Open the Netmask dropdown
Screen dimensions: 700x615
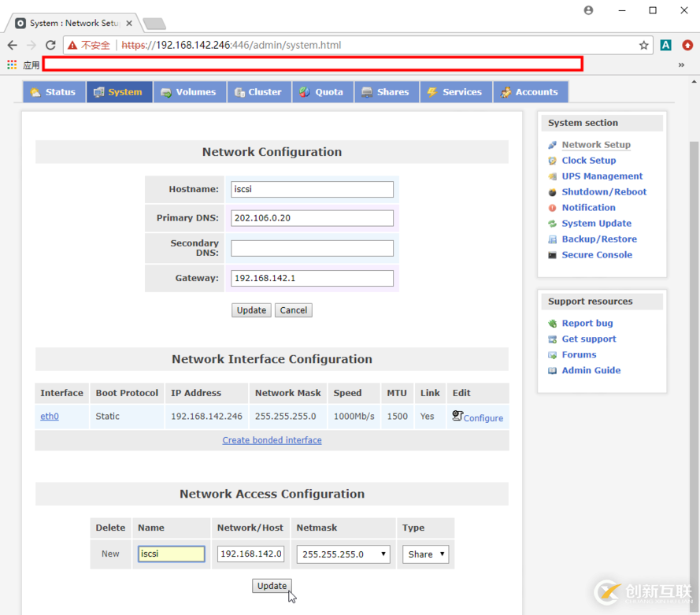[x=343, y=554]
